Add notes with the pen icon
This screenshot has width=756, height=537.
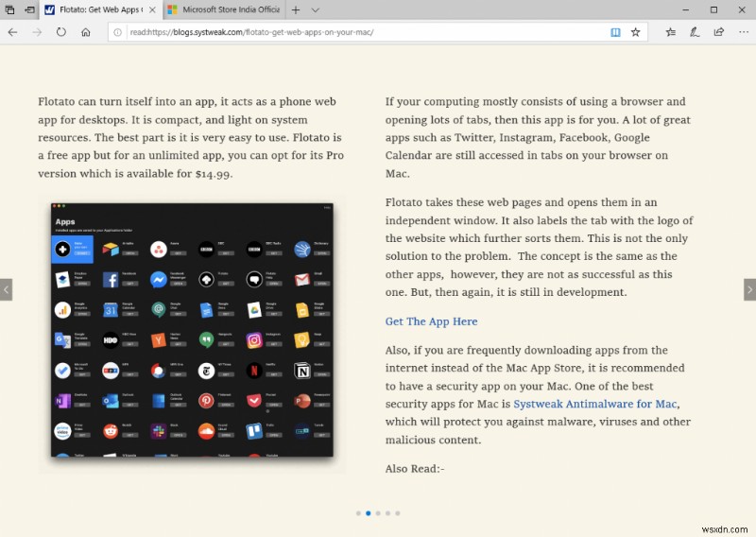[x=695, y=32]
